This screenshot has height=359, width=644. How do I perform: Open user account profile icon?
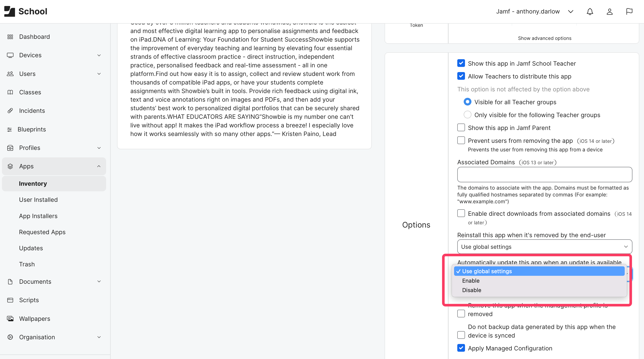(609, 12)
